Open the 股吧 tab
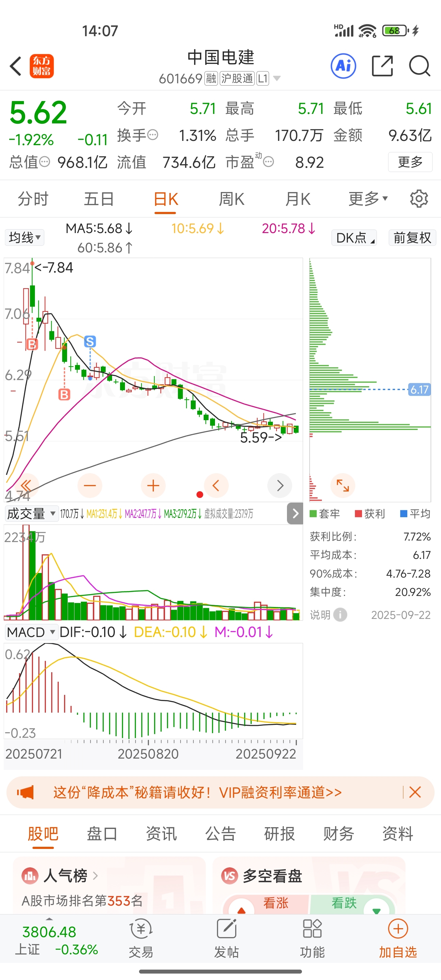 [x=43, y=834]
